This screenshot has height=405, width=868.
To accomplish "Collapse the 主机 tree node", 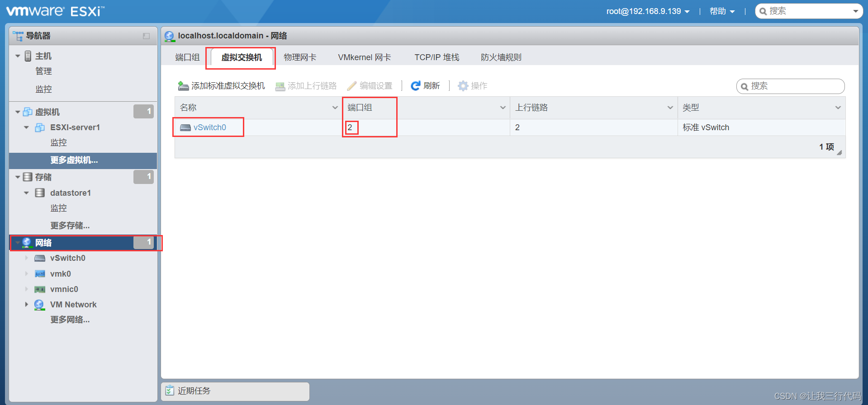I will click(18, 56).
